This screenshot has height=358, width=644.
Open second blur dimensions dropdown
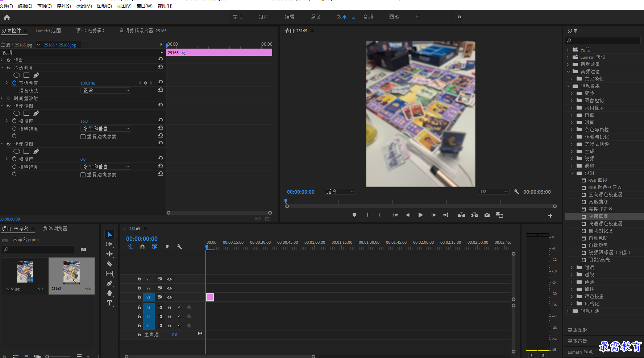105,166
